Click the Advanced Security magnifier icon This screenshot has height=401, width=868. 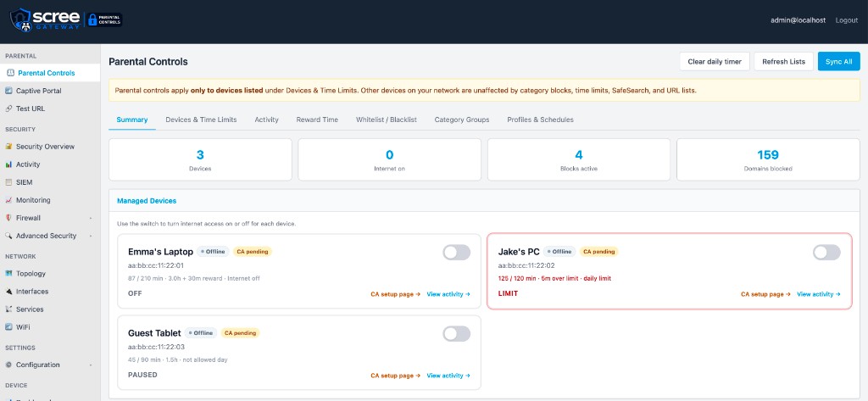8,236
